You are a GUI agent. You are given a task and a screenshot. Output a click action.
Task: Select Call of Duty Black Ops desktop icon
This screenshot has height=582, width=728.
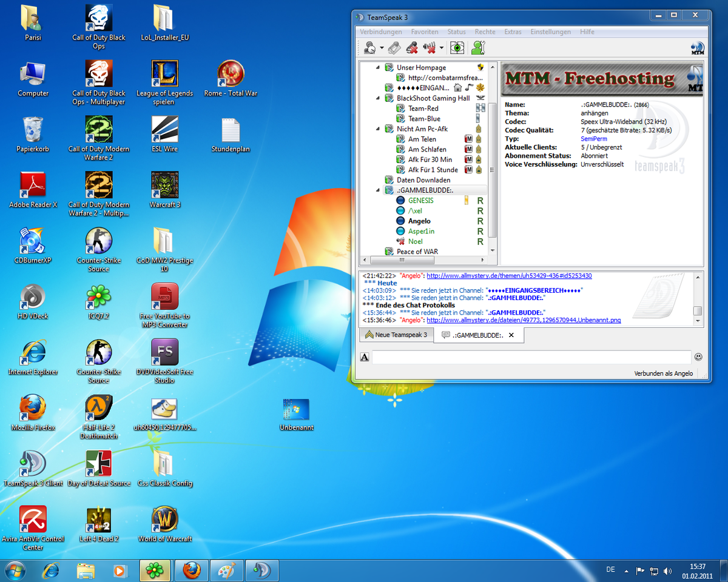click(99, 27)
